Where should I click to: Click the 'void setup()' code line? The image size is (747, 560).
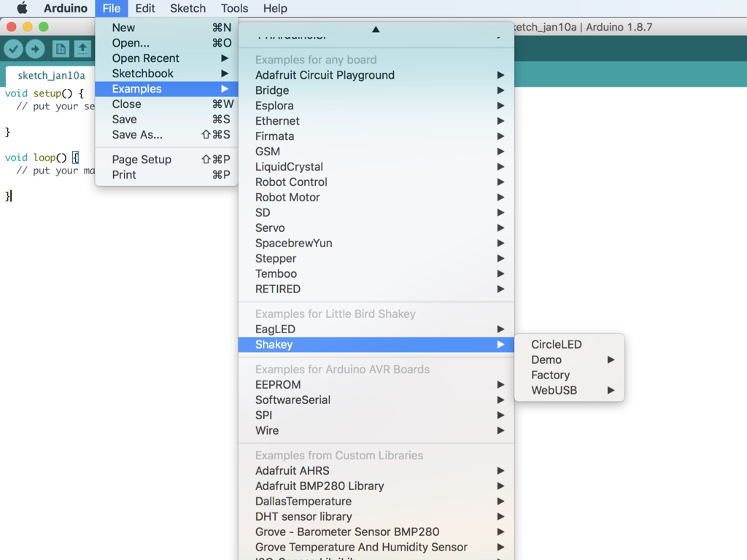[44, 93]
